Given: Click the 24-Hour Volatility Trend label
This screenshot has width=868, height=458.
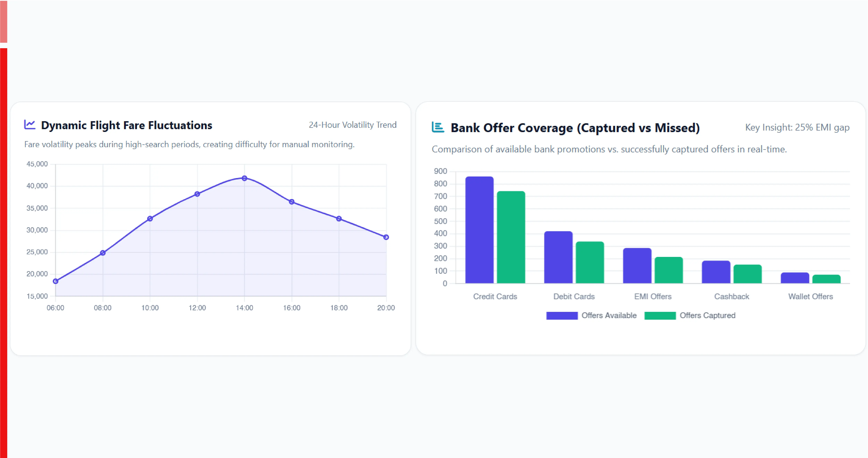Looking at the screenshot, I should [x=353, y=125].
